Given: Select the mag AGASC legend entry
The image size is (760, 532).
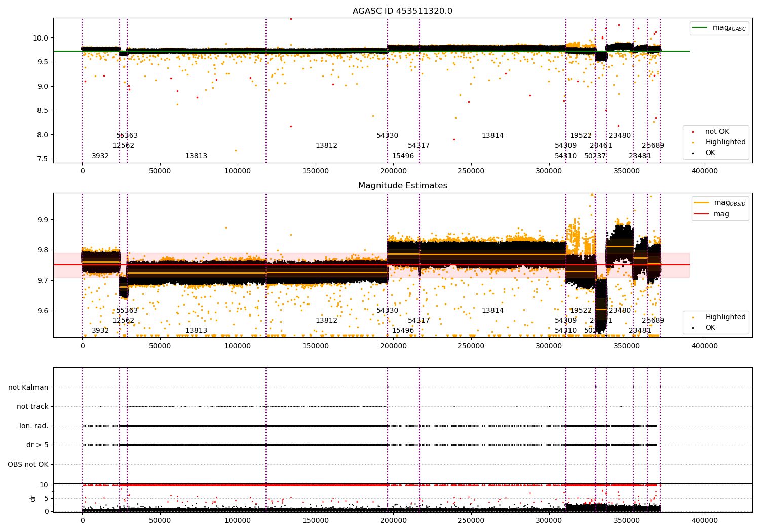Looking at the screenshot, I should [x=719, y=28].
